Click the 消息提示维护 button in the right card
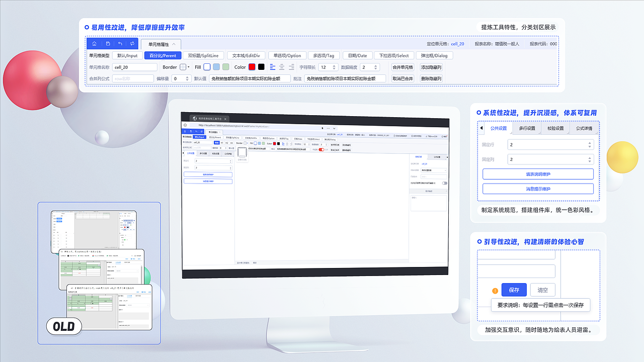This screenshot has height=362, width=644. pos(538,189)
